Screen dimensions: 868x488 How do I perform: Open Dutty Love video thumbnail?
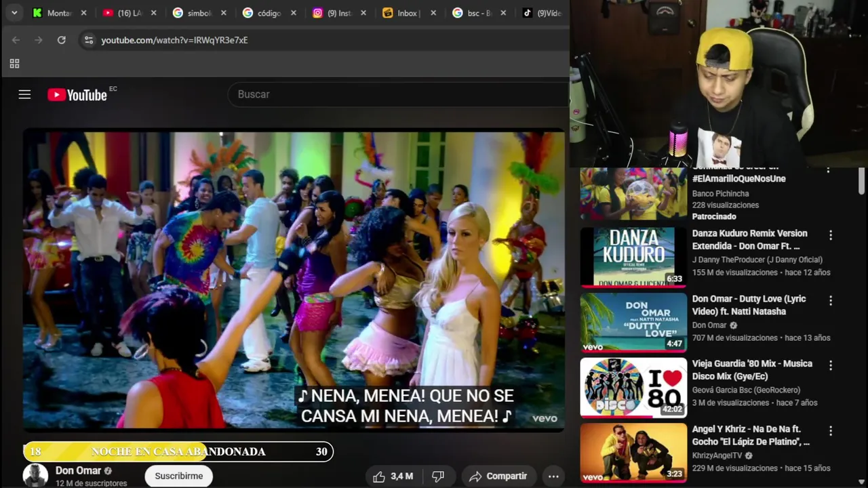pos(633,323)
